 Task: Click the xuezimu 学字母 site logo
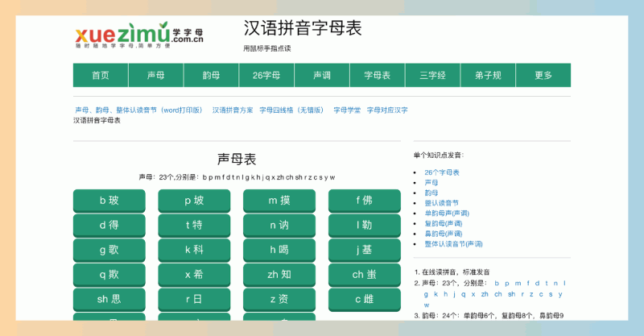(139, 35)
